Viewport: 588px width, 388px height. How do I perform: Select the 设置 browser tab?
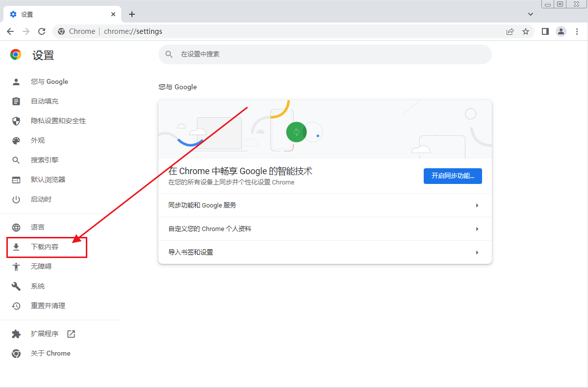tap(62, 14)
